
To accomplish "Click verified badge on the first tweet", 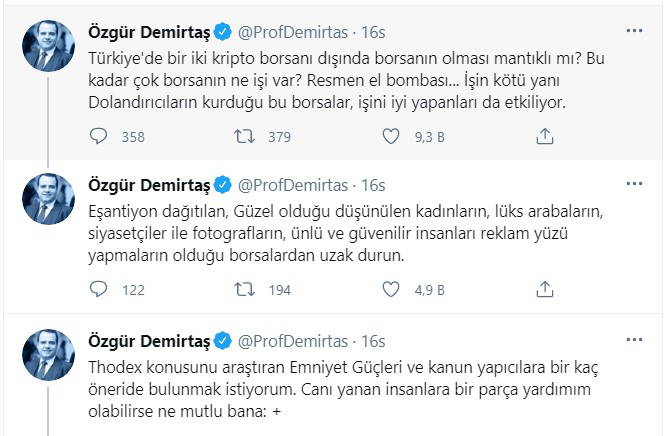I will click(x=224, y=30).
